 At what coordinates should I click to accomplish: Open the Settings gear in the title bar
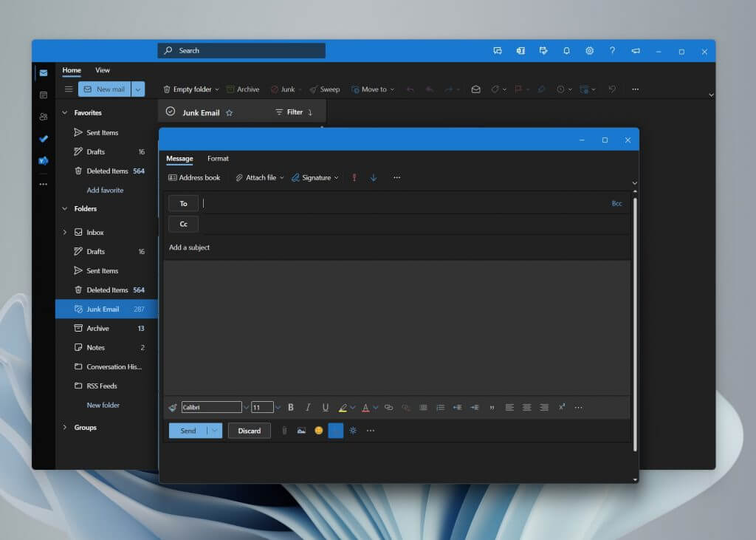click(x=590, y=51)
